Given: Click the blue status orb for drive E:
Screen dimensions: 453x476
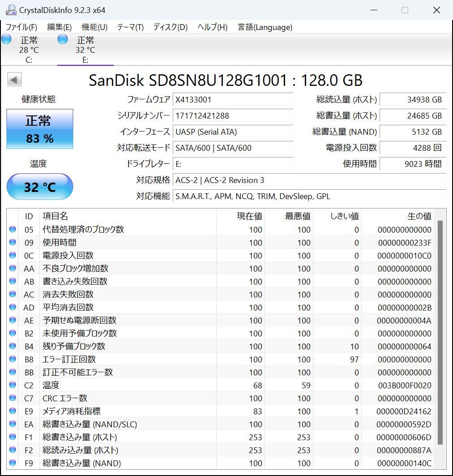Looking at the screenshot, I should pos(63,39).
